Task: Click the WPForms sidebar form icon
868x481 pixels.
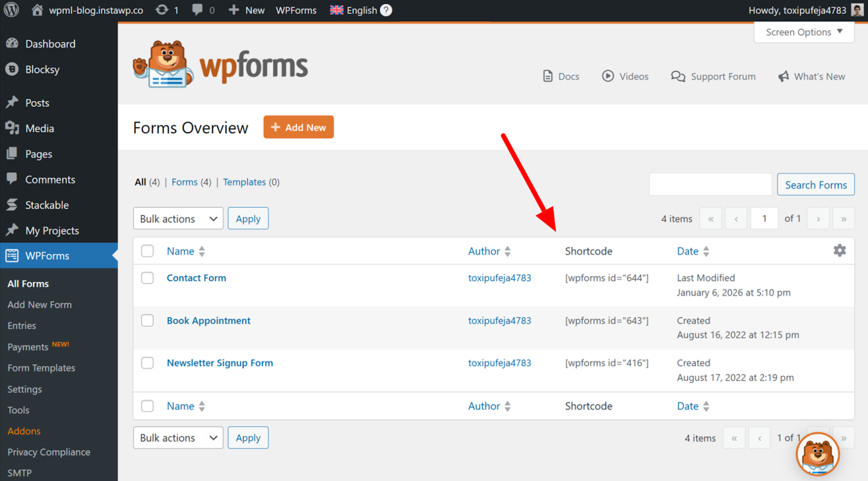Action: point(12,255)
